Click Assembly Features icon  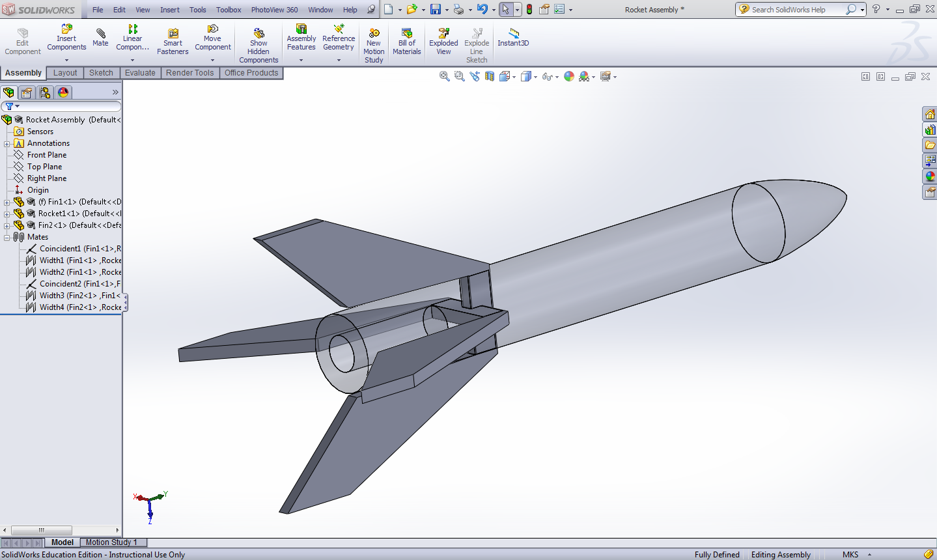[x=301, y=29]
